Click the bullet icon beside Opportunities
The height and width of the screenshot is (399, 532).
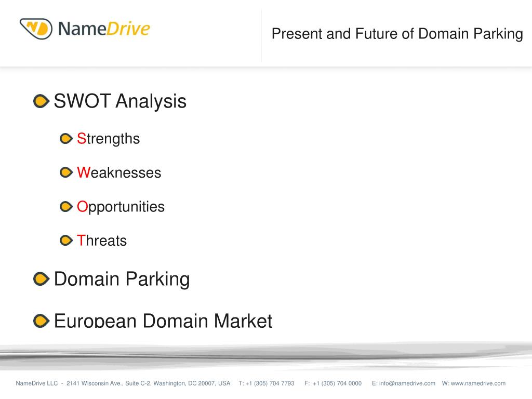(66, 206)
